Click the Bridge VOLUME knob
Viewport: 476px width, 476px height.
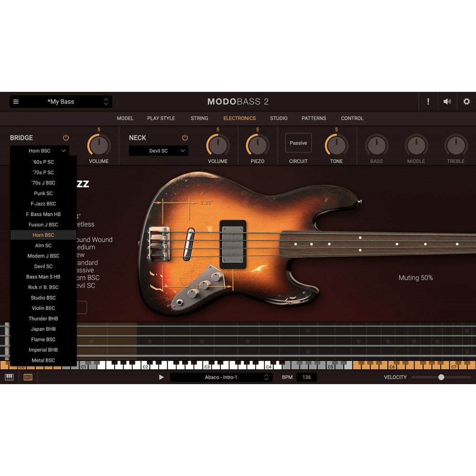point(99,145)
